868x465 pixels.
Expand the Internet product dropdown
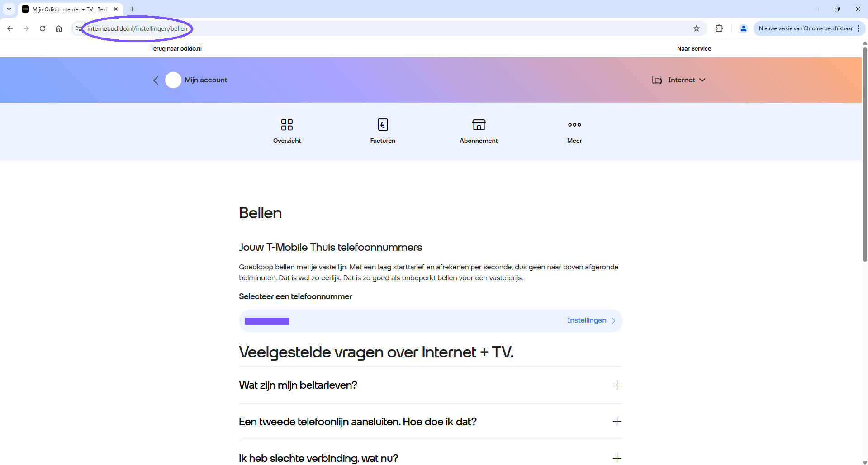702,80
